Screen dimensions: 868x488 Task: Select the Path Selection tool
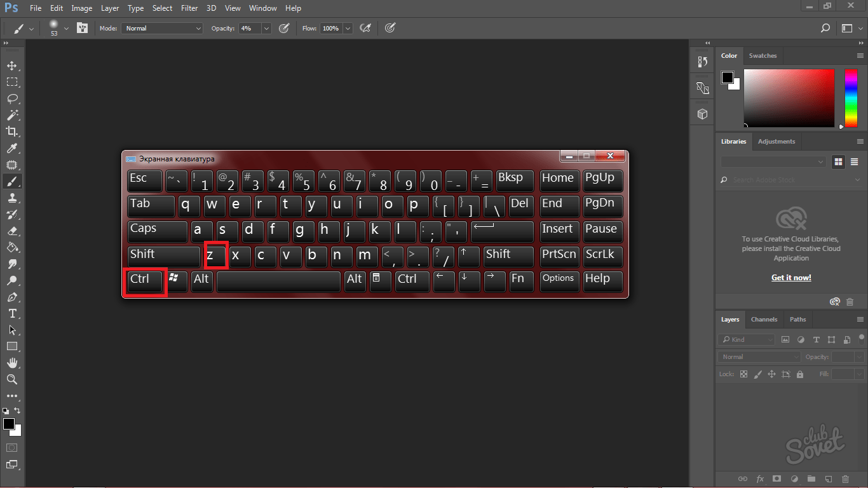pos(12,330)
